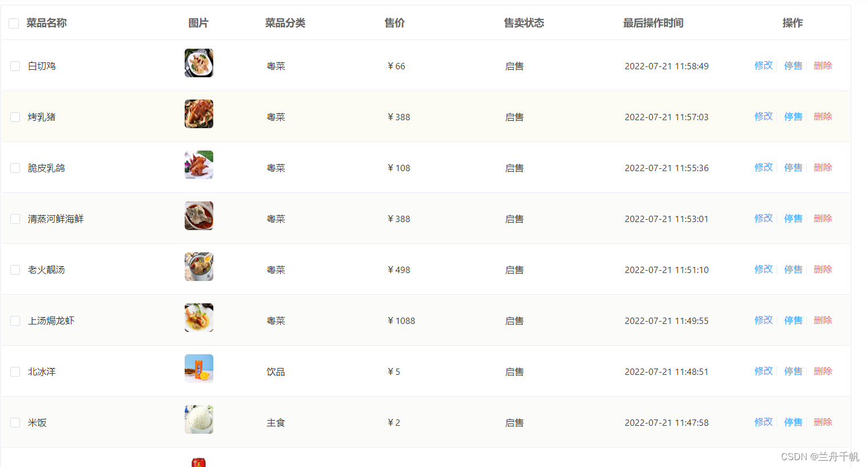
Task: Open the 米饭 dish image
Action: pos(198,419)
